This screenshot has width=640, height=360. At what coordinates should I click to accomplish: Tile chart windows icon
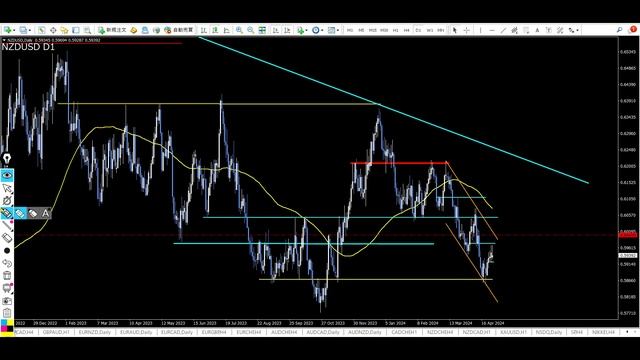coord(262,30)
